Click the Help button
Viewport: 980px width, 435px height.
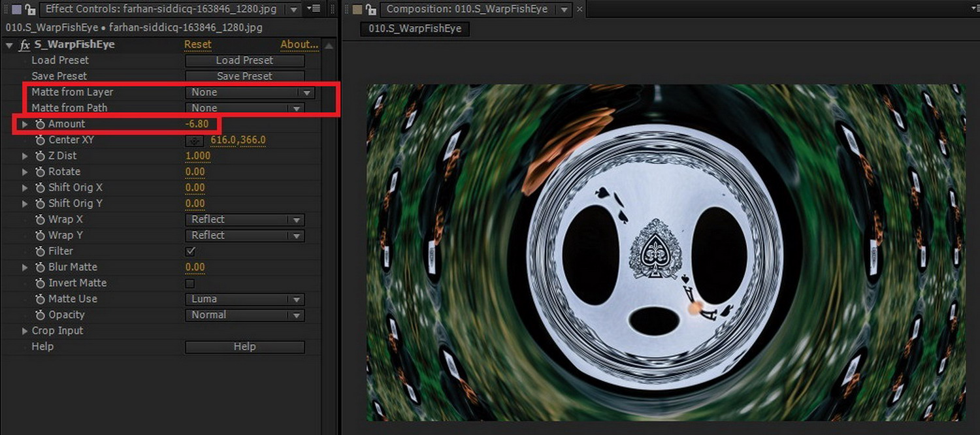coord(245,347)
